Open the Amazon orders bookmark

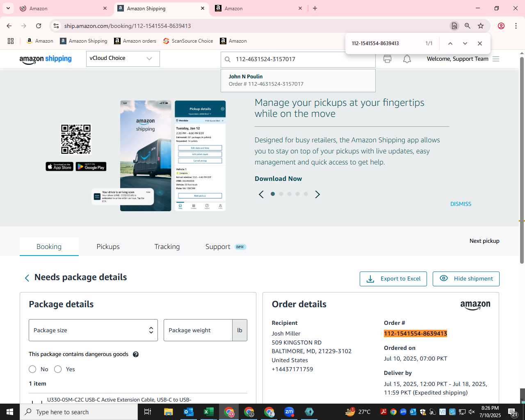point(135,41)
